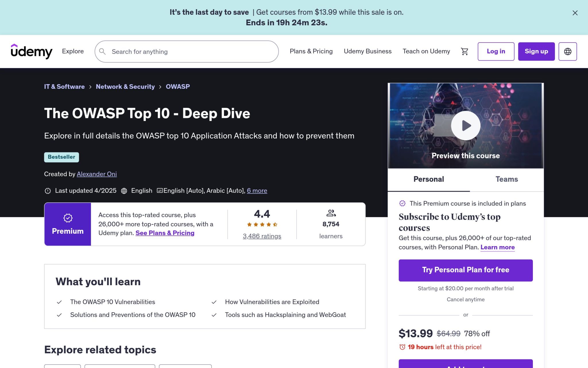Click checkmark beside Tools such as Hacksplaining
The width and height of the screenshot is (588, 368).
(x=214, y=315)
